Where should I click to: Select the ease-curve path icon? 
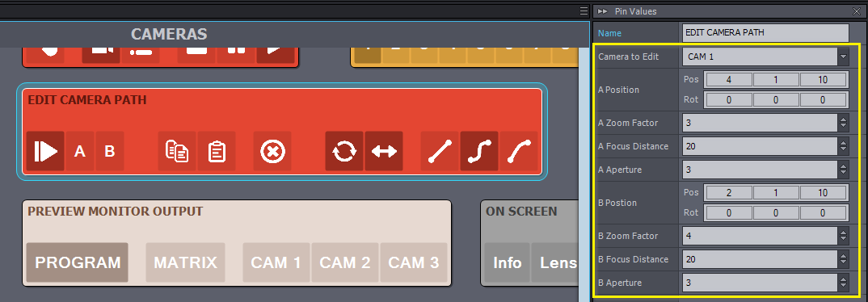[x=519, y=151]
